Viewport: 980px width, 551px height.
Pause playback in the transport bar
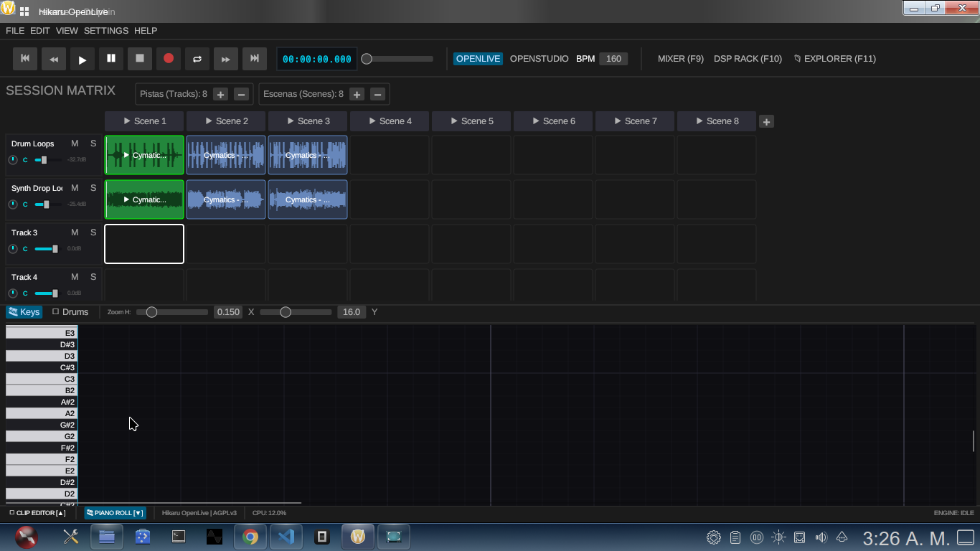click(111, 59)
